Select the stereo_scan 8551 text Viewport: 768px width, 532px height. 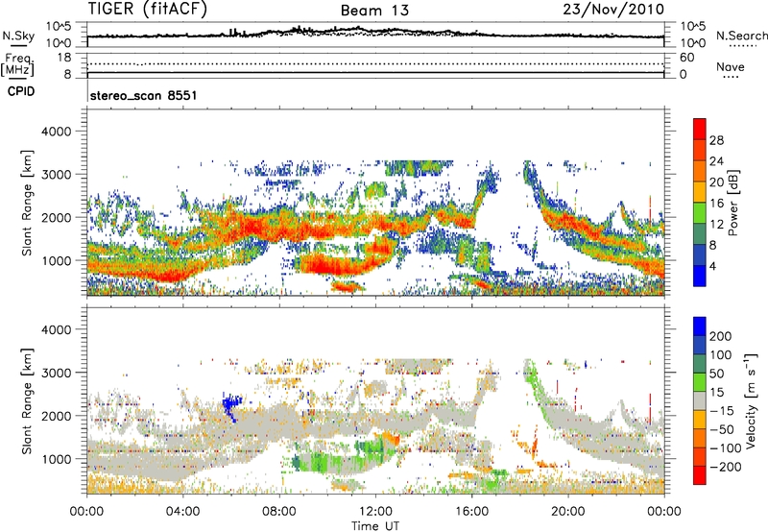143,95
